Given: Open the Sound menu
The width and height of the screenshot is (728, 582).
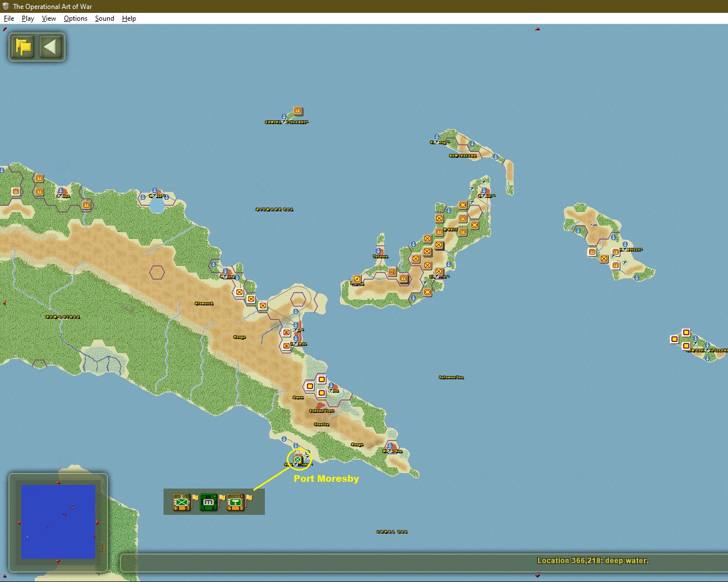Looking at the screenshot, I should 105,18.
